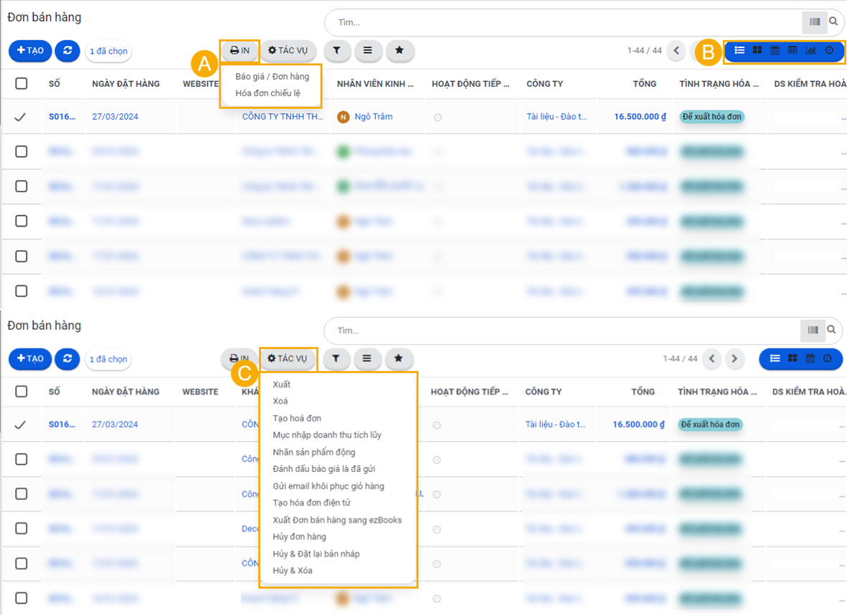Click the barcode scan icon in upper search bar
The height and width of the screenshot is (616, 847).
point(815,22)
